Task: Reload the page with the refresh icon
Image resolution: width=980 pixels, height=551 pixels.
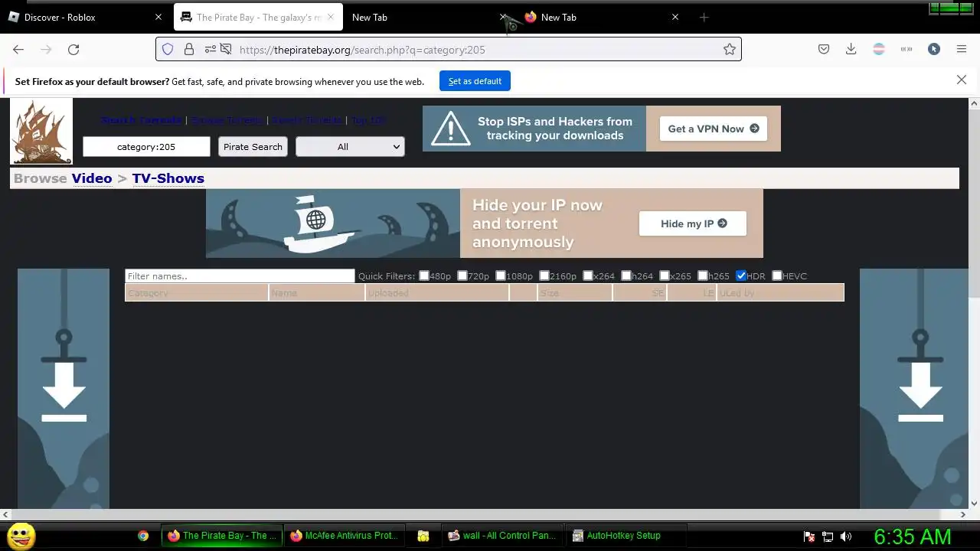Action: click(73, 49)
